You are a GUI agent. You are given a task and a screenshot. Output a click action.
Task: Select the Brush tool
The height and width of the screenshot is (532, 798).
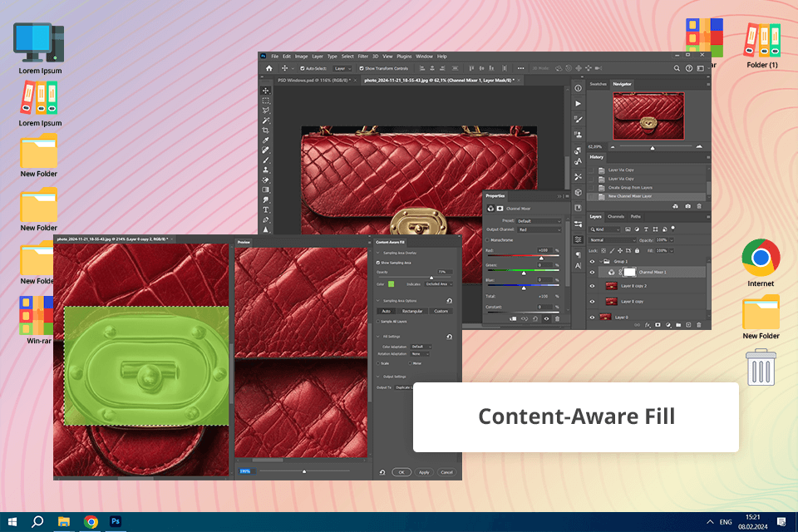click(x=266, y=160)
